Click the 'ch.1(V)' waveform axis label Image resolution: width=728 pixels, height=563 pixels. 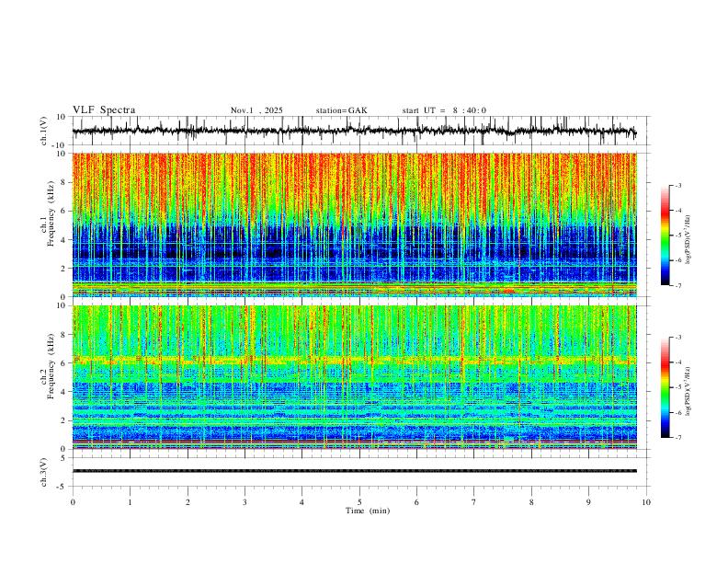point(44,131)
